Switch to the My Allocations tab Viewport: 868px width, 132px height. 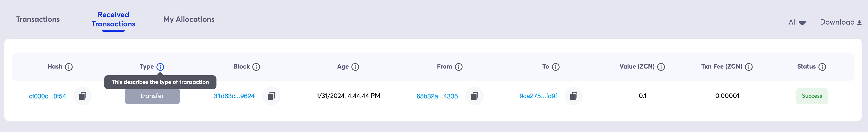coord(189,19)
